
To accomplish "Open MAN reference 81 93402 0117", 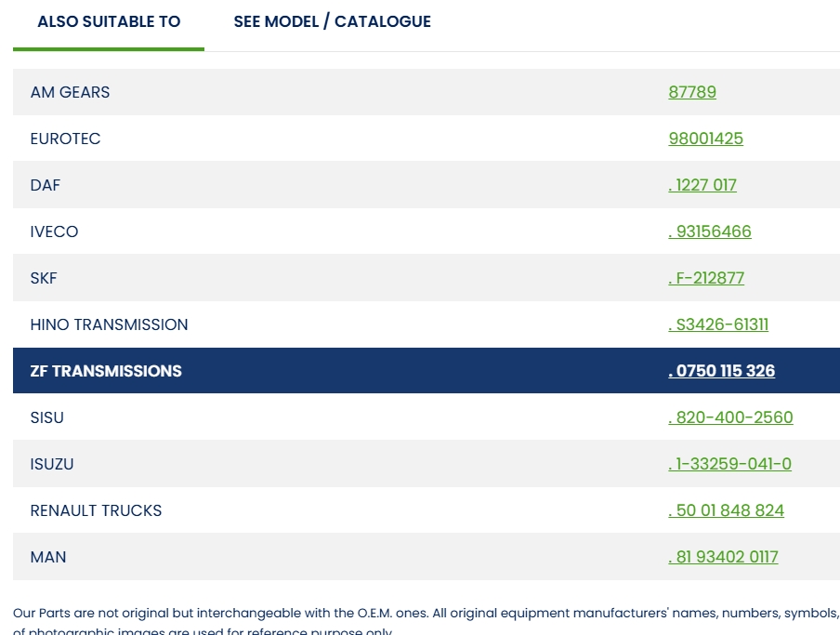I will (723, 557).
